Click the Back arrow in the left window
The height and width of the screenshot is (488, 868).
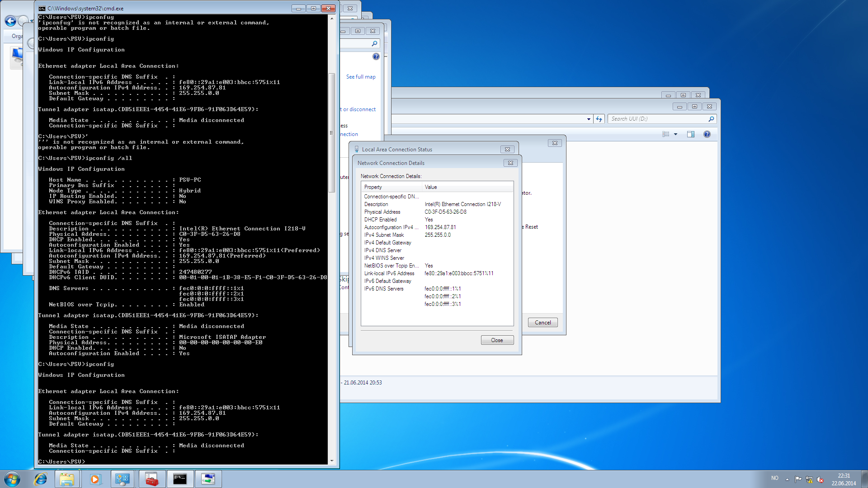click(10, 21)
